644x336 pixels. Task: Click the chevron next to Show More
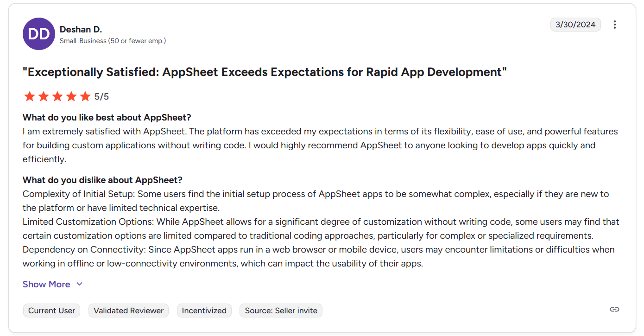click(79, 284)
